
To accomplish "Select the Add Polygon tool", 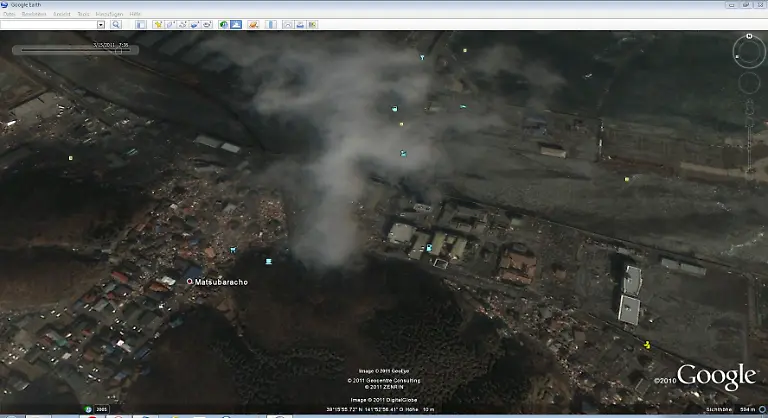I will (170, 24).
